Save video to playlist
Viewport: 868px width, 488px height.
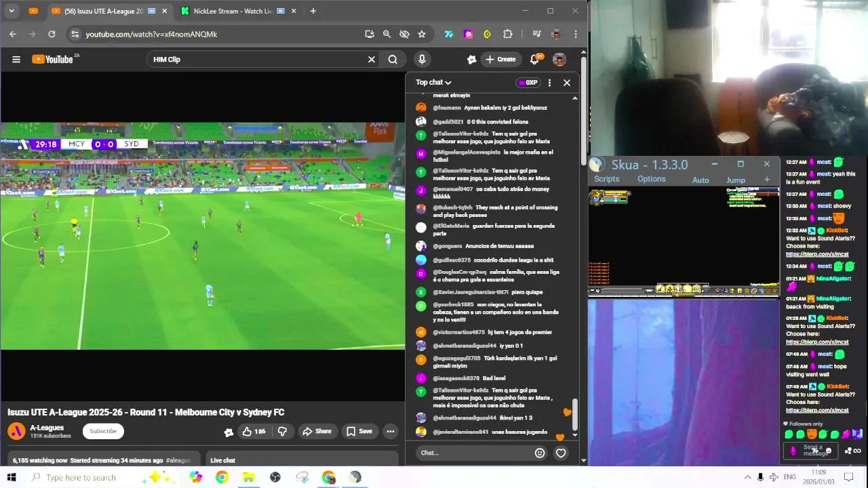pos(359,432)
